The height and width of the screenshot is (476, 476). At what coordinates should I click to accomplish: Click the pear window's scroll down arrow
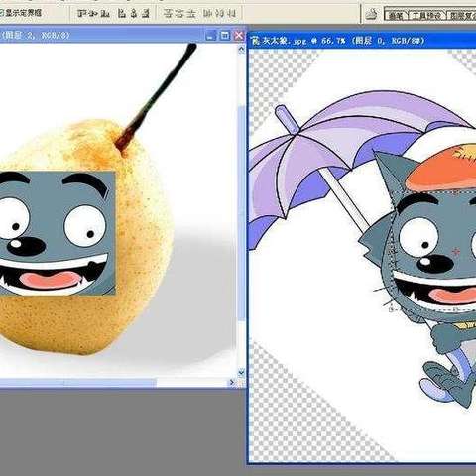click(241, 373)
